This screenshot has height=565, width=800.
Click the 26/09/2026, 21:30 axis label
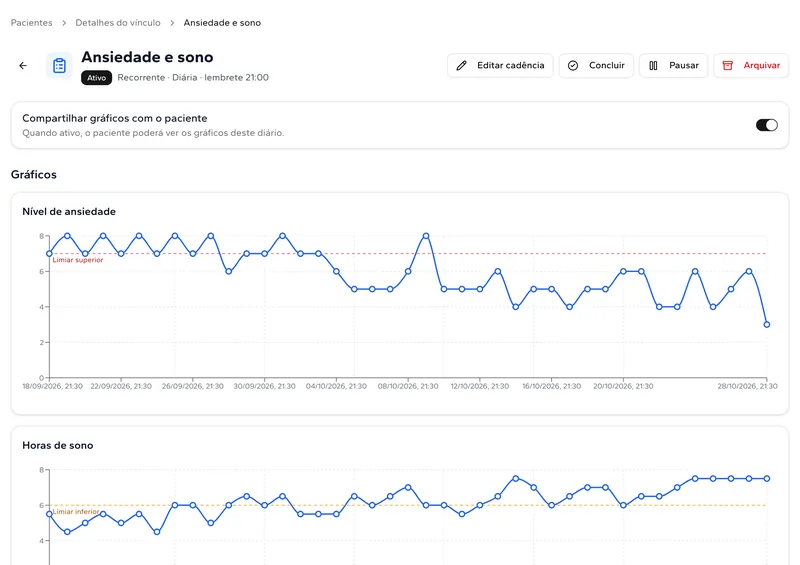click(193, 386)
